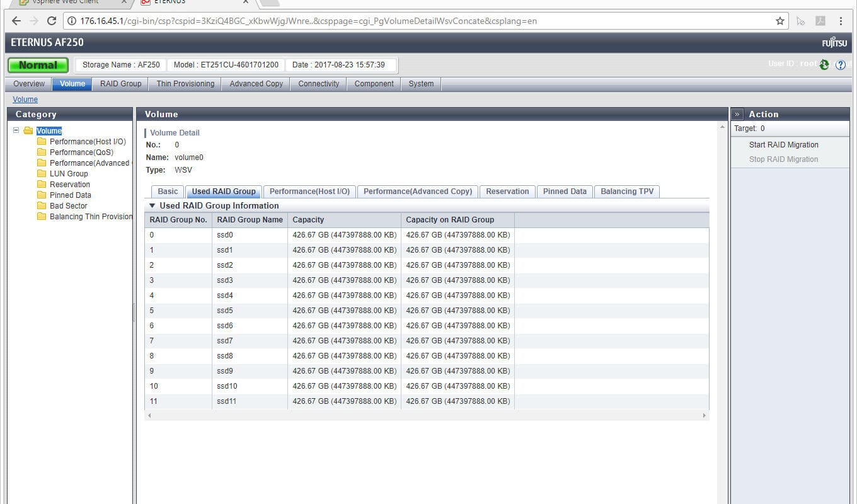
Task: Click the Capacity on RAID Group column header
Action: tap(457, 220)
